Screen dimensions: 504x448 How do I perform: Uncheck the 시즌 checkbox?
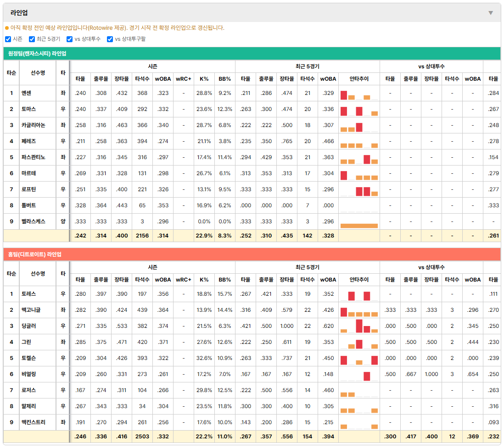8,39
